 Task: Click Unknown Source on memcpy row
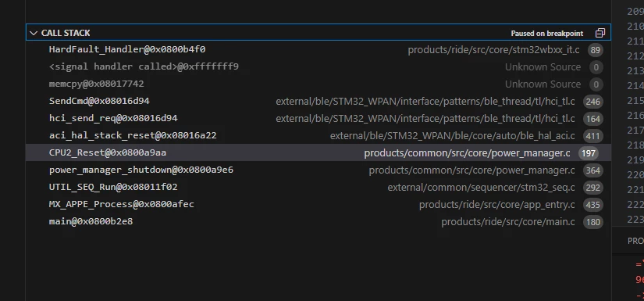(543, 84)
